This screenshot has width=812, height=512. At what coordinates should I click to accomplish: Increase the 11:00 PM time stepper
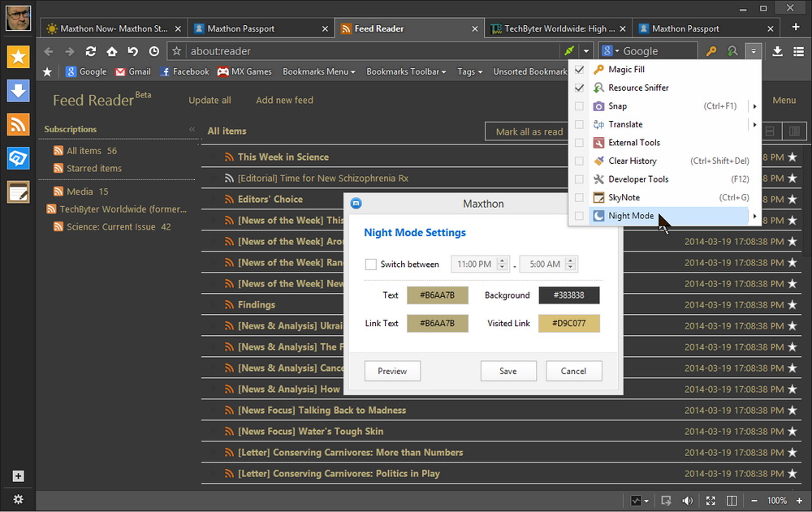coord(502,261)
